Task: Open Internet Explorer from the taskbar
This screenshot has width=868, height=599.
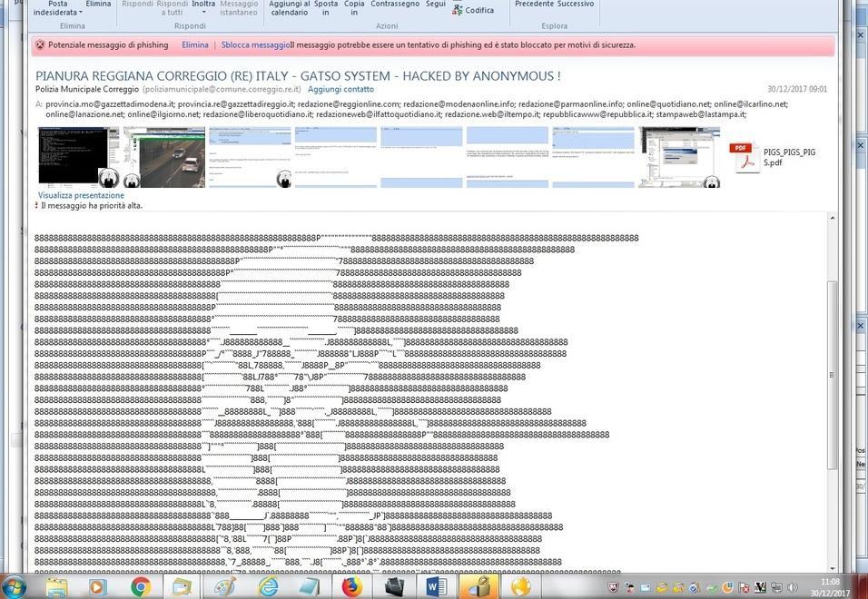Action: tap(269, 587)
